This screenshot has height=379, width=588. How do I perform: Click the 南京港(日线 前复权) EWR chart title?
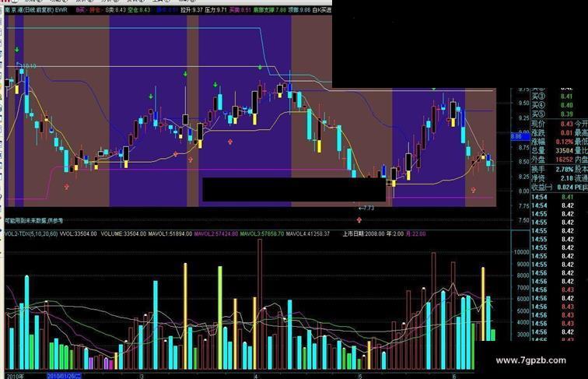36,10
